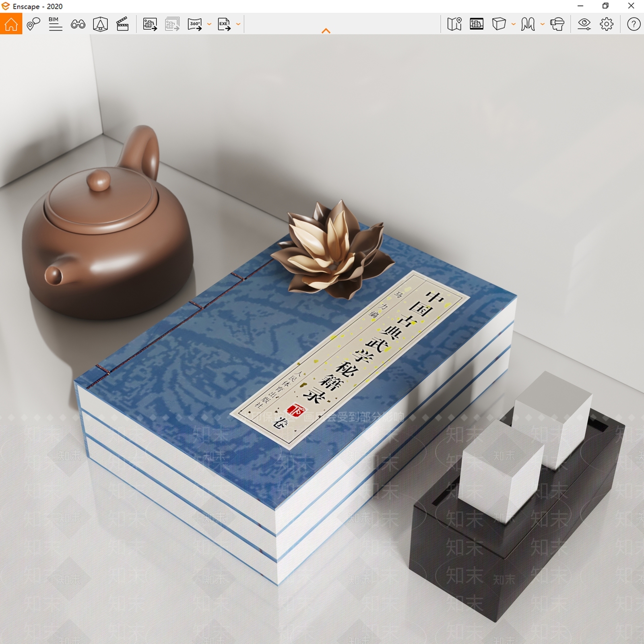Open the collaborative annotations pin icon
The image size is (644, 644).
[33, 24]
